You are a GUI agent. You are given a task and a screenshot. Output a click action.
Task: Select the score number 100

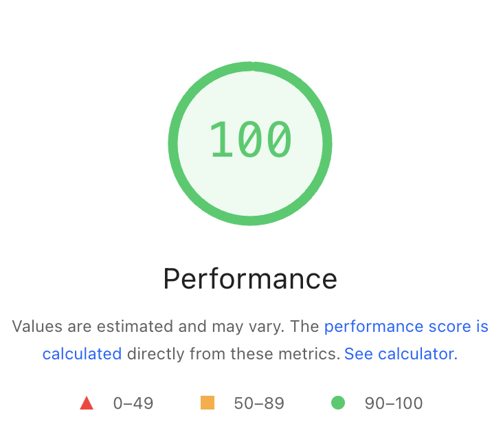click(x=250, y=140)
